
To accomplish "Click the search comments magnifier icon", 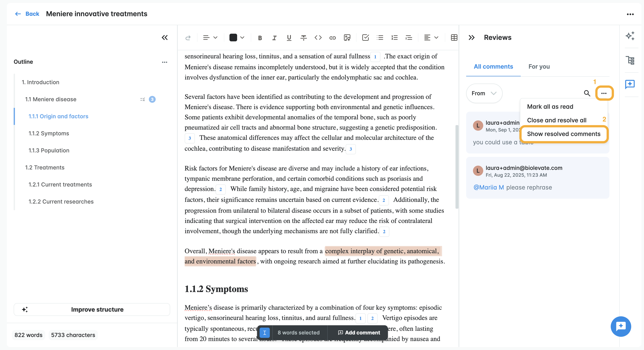I will tap(587, 93).
